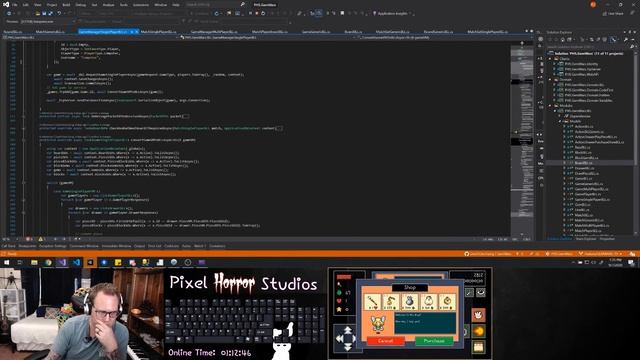Viewport: 640px width, 360px height.
Task: Collapse the Modules solution folder
Action: (550, 106)
